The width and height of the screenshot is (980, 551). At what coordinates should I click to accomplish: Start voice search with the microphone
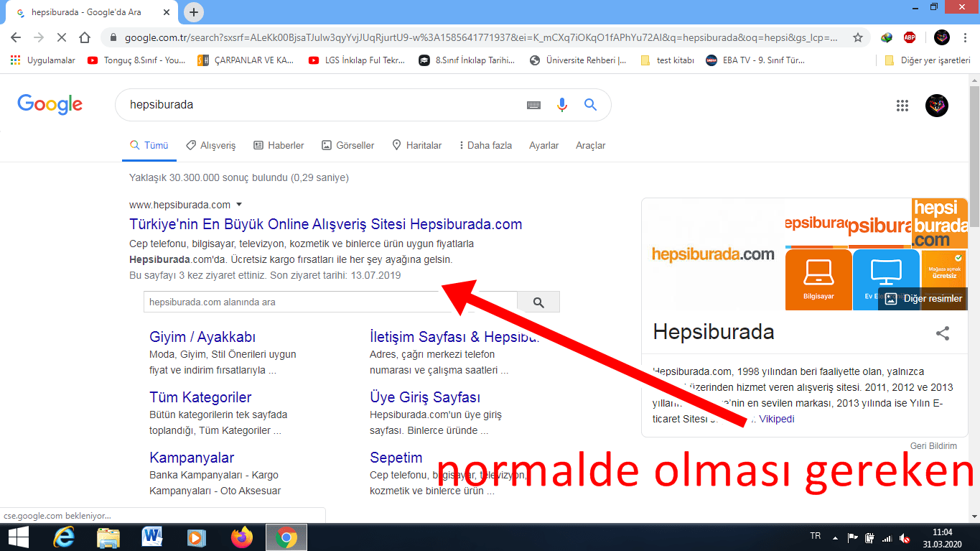click(x=562, y=105)
